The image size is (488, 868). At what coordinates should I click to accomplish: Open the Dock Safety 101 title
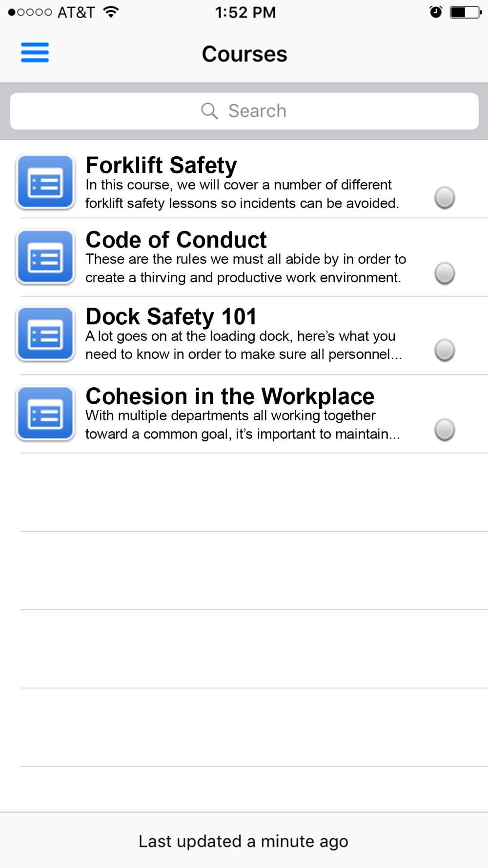(x=171, y=316)
